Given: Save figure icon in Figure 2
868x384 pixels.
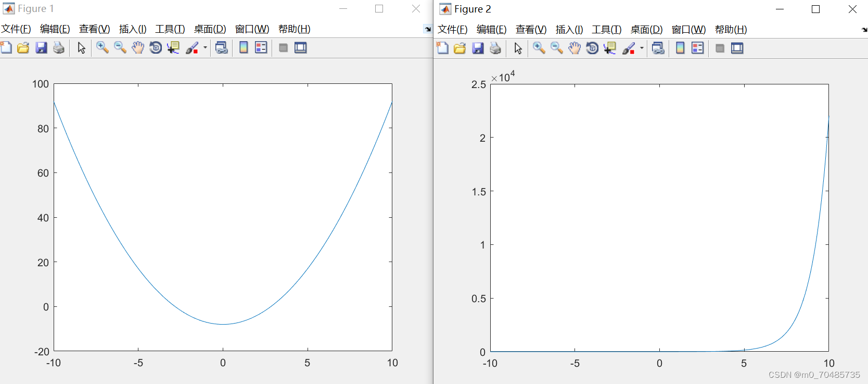Looking at the screenshot, I should pos(478,48).
